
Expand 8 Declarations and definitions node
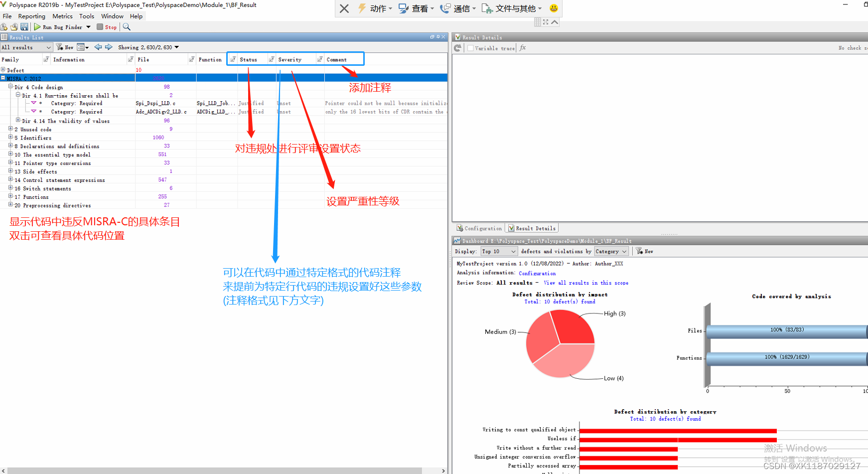point(10,146)
